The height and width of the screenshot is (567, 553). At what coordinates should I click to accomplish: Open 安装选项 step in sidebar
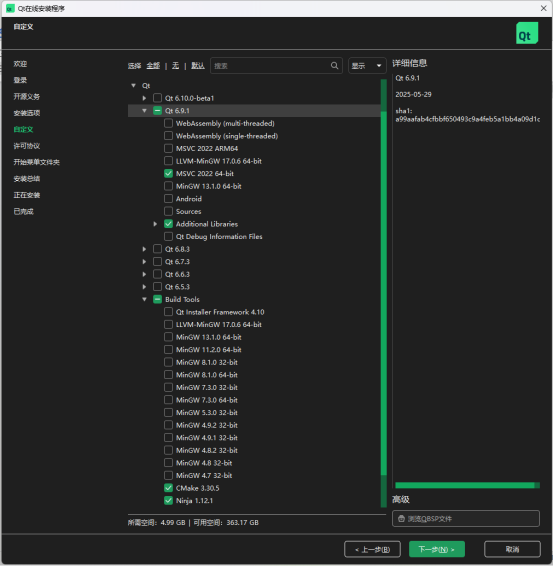point(27,113)
